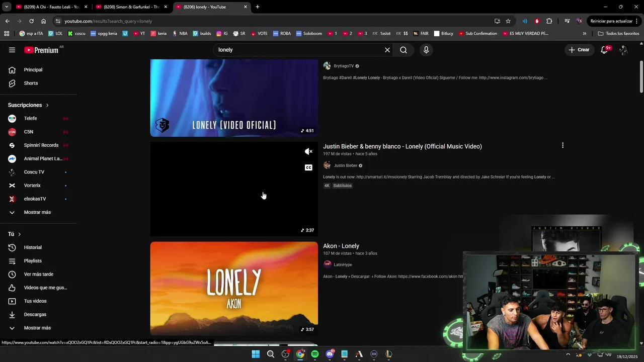Submit search with the magnifying glass button
644x362 pixels.
[404, 50]
